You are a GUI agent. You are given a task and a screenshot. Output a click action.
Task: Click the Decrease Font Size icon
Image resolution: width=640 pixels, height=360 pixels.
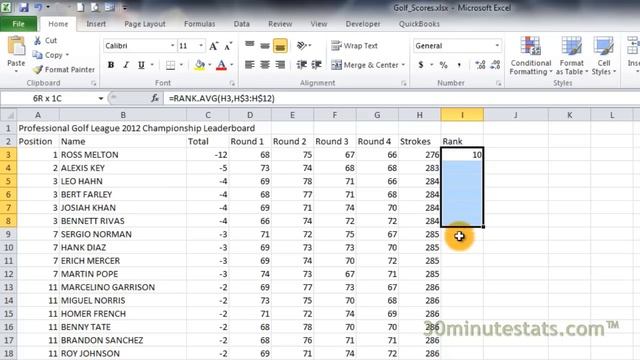tap(228, 46)
